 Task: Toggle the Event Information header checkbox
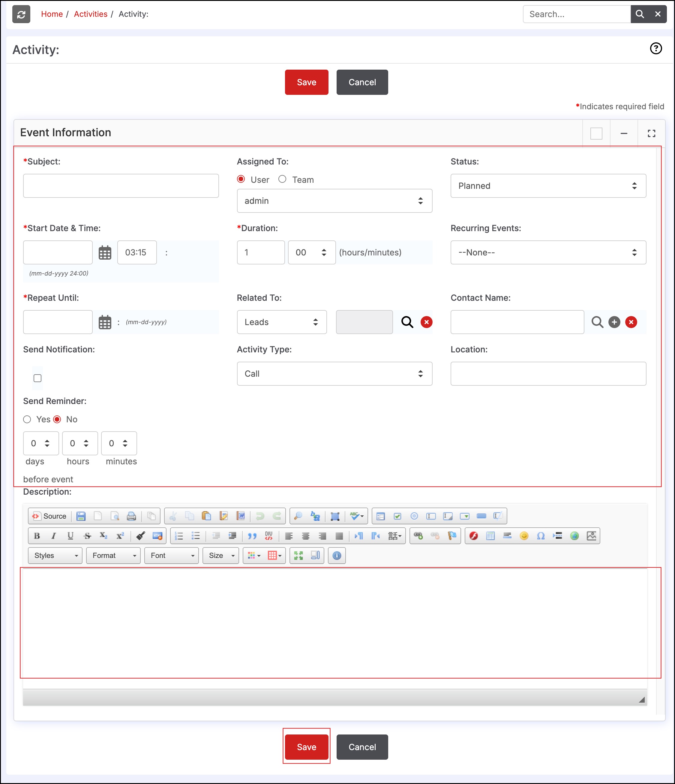pyautogui.click(x=596, y=134)
